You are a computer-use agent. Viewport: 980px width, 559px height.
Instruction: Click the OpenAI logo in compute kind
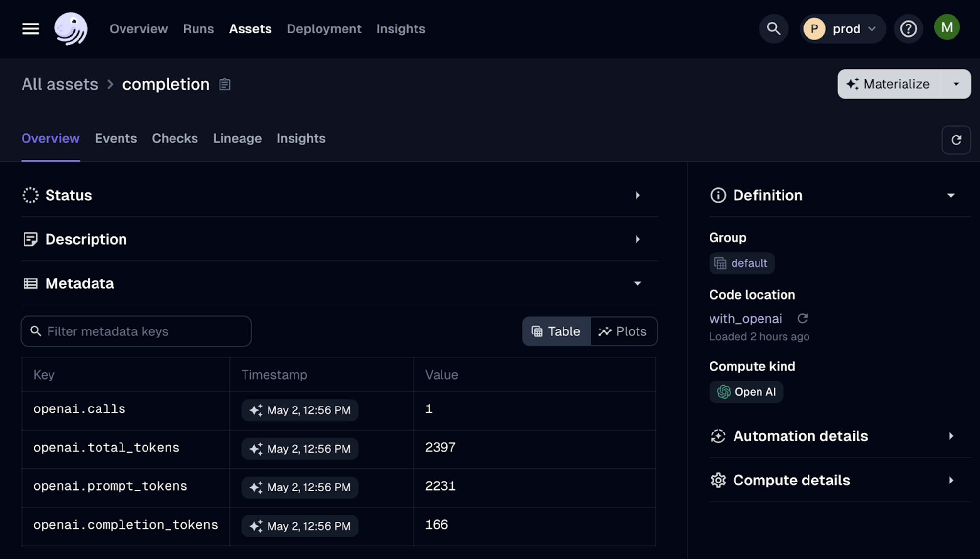coord(724,392)
